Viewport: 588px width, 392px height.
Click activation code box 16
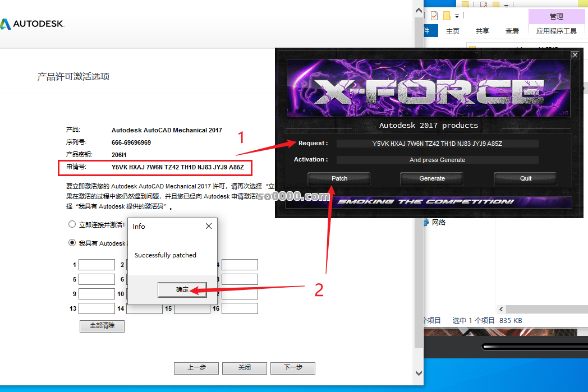pos(240,308)
